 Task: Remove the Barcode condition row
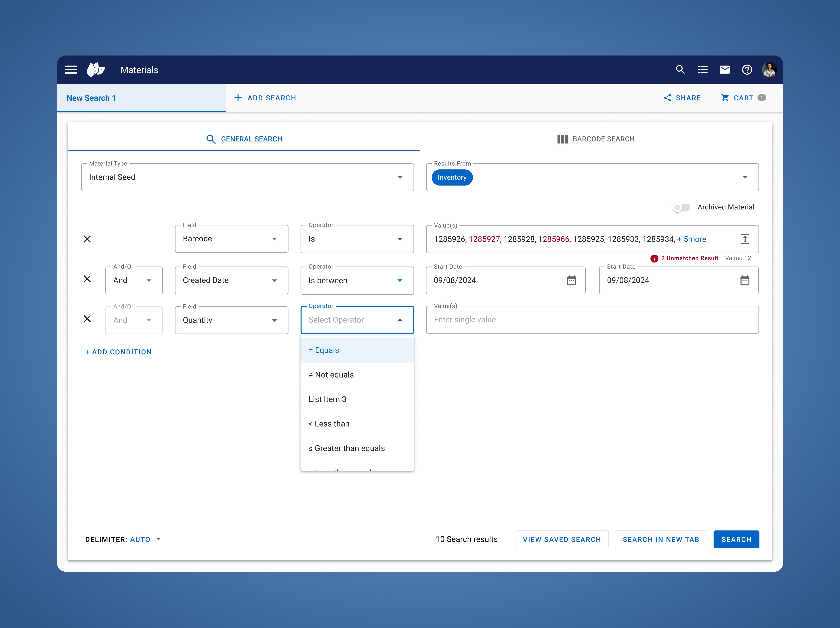click(x=87, y=239)
